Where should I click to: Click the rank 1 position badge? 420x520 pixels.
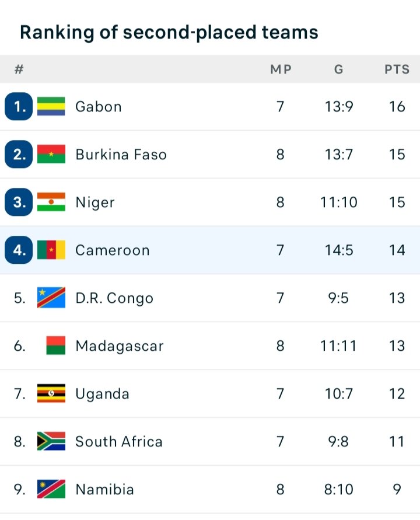pos(18,107)
